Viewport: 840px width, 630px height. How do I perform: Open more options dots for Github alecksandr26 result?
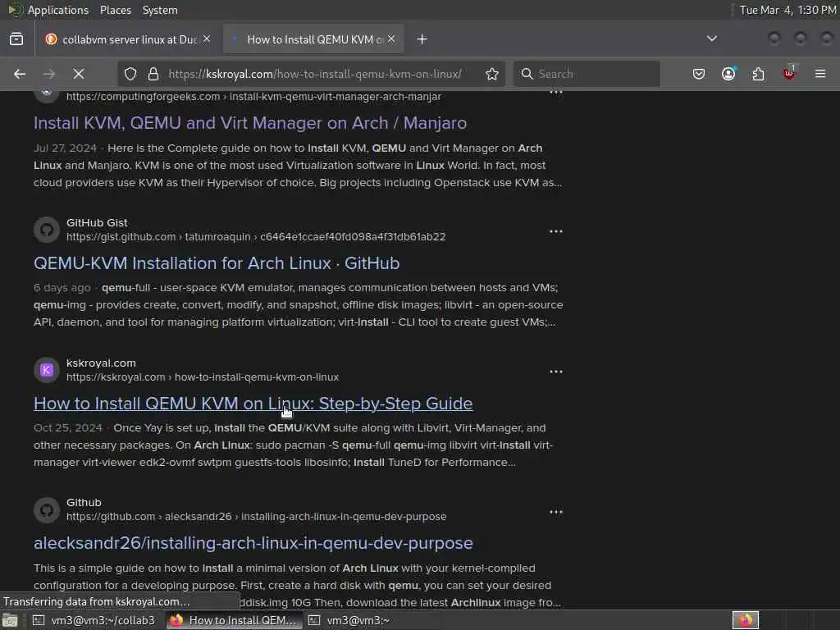coord(556,512)
